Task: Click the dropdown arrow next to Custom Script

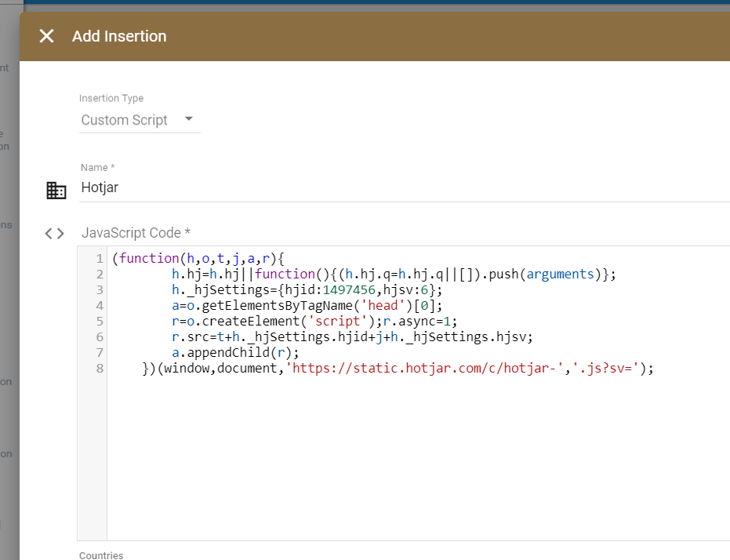Action: click(187, 120)
